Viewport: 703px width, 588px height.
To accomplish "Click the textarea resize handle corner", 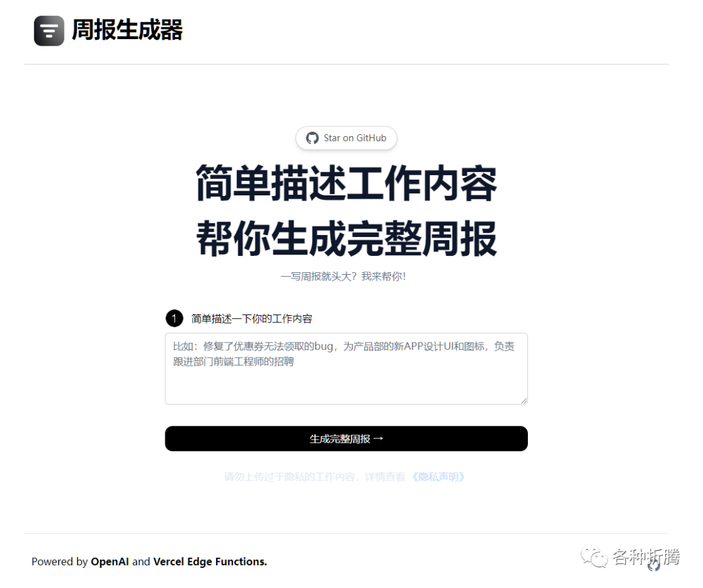I will coord(524,400).
